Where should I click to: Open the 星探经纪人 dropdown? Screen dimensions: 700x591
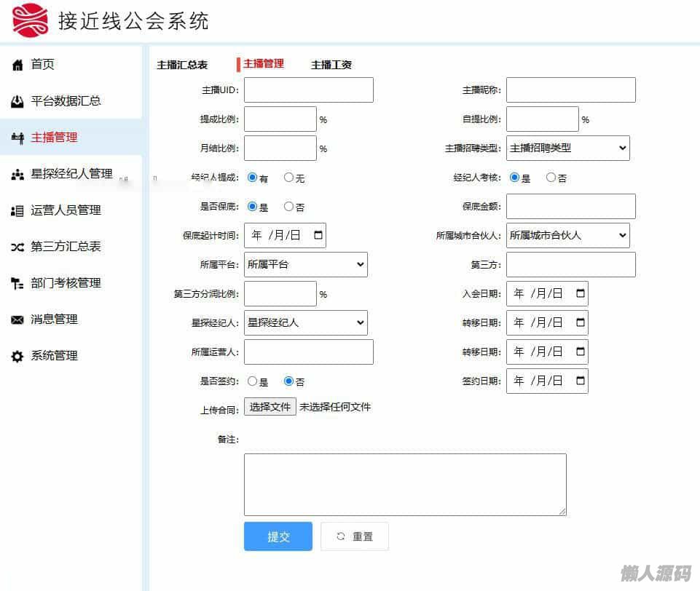[306, 322]
